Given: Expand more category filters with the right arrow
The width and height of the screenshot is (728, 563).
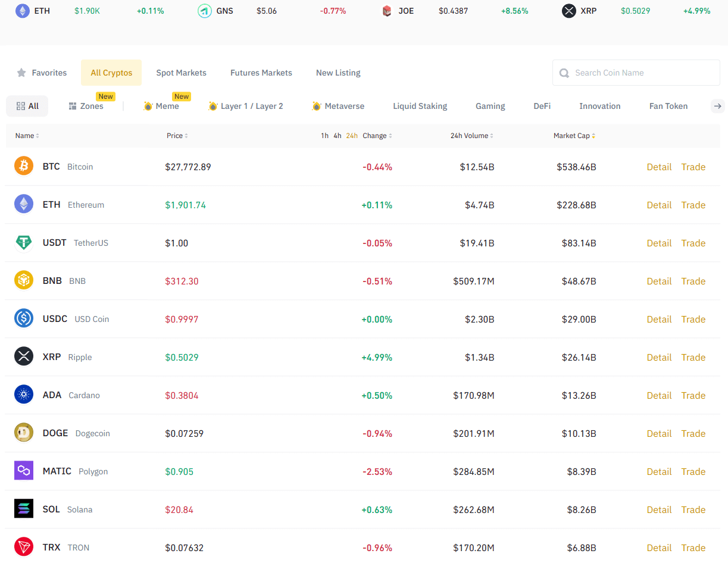Looking at the screenshot, I should click(x=717, y=105).
